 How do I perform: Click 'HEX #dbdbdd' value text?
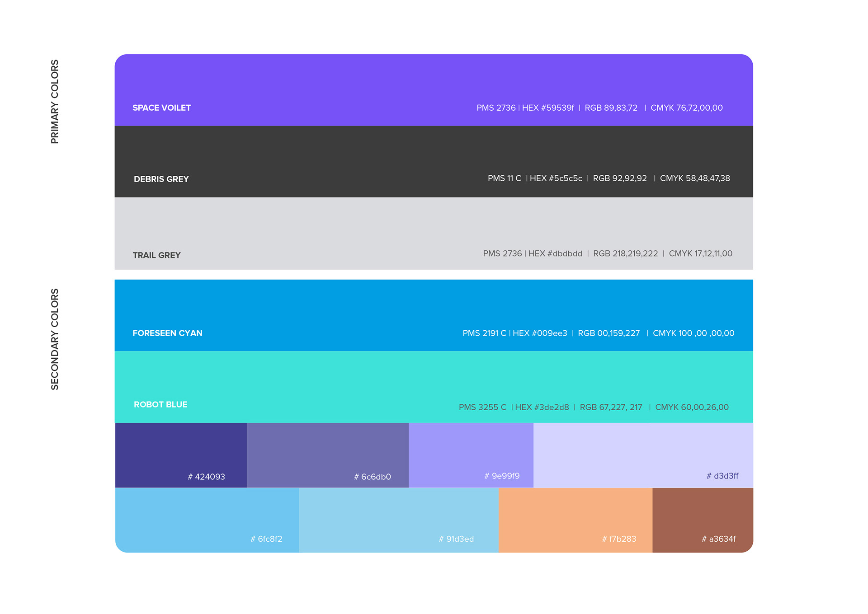point(555,253)
